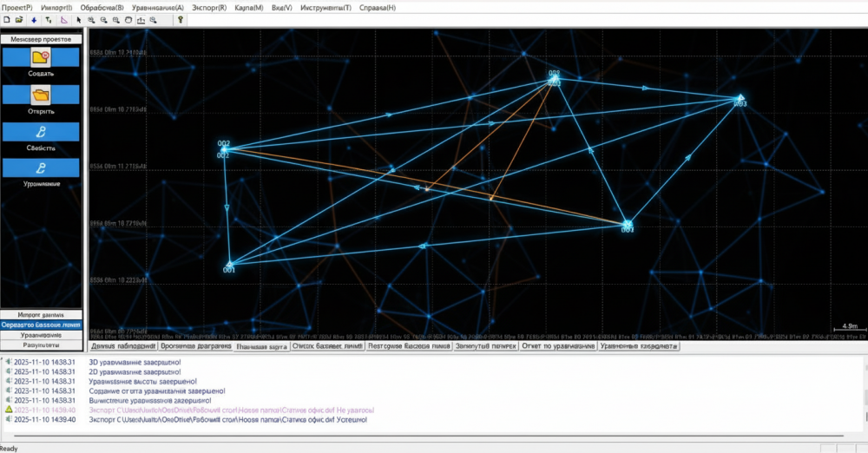Image resolution: width=868 pixels, height=453 pixels.
Task: Click the 4.9m map scale label
Action: point(850,326)
